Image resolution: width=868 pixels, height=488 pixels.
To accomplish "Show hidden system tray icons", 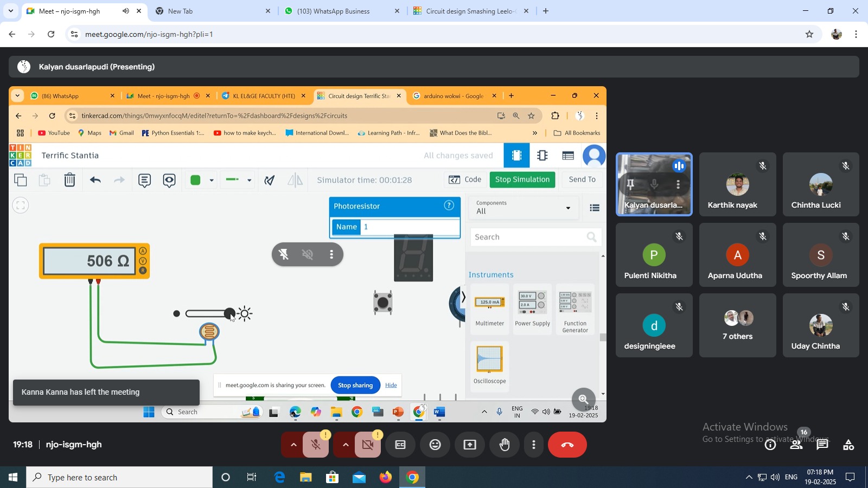I will [749, 478].
